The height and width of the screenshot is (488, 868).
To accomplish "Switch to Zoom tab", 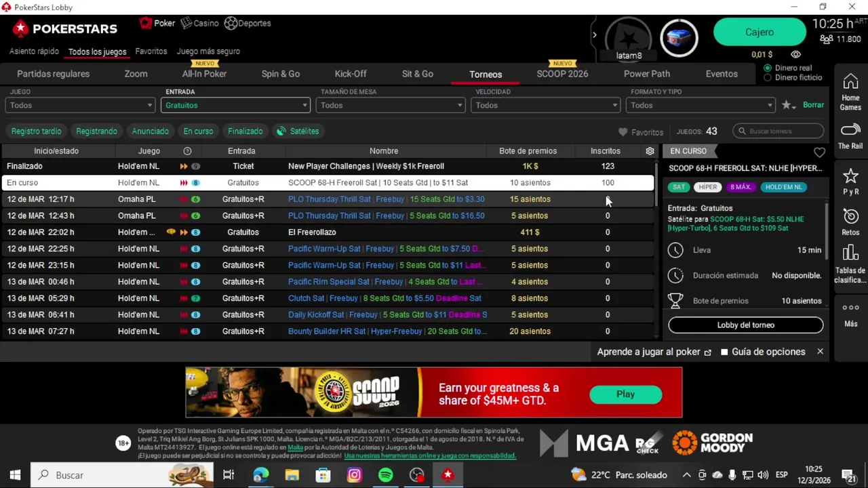I will (136, 74).
